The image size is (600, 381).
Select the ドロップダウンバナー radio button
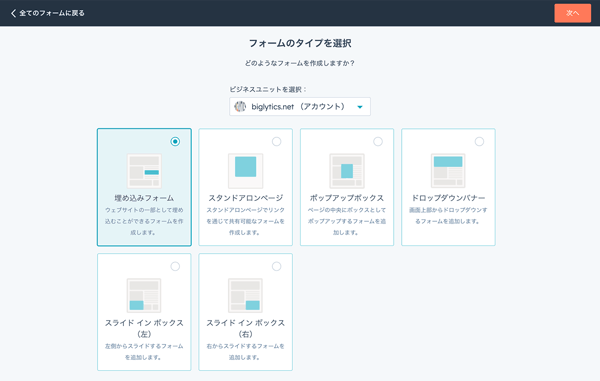click(x=479, y=142)
